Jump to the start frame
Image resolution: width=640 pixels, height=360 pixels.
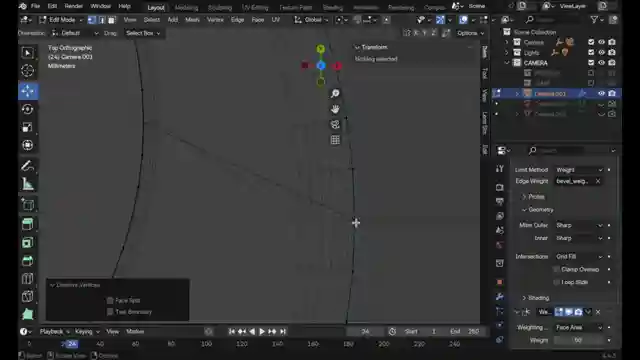[x=231, y=331]
